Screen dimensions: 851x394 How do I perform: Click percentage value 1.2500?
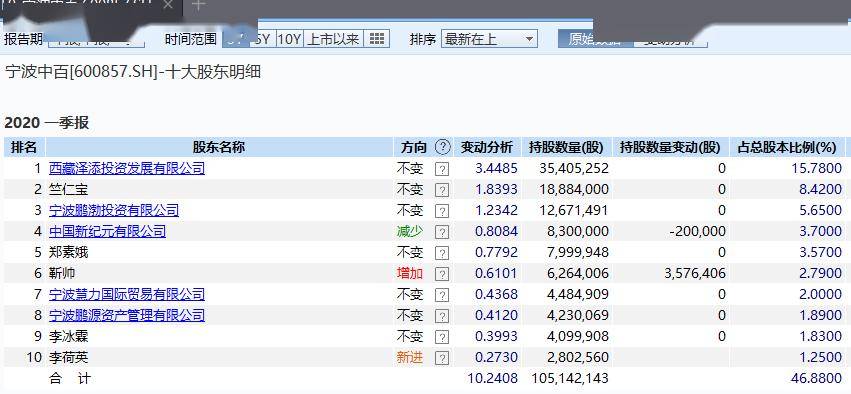click(x=820, y=357)
